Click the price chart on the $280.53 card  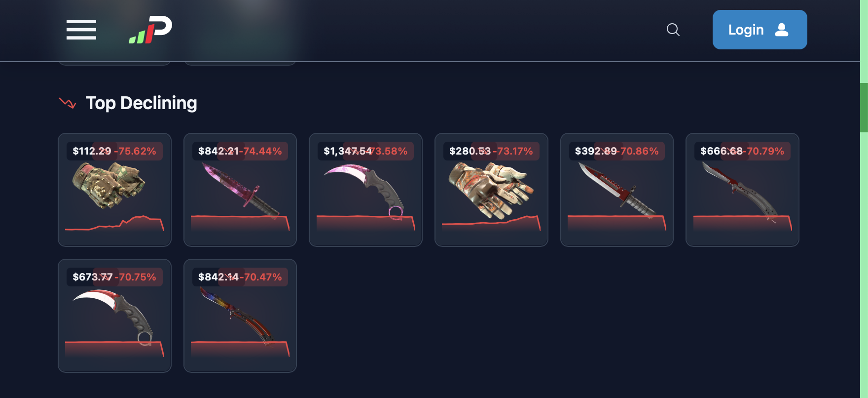(x=491, y=223)
